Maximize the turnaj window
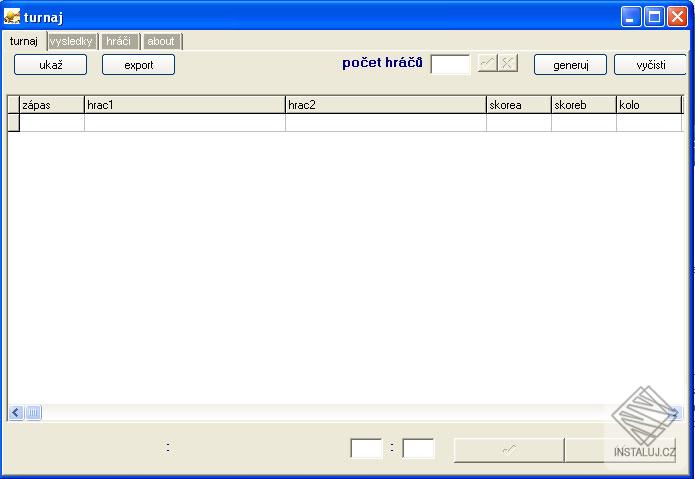695x479 pixels. click(x=654, y=17)
